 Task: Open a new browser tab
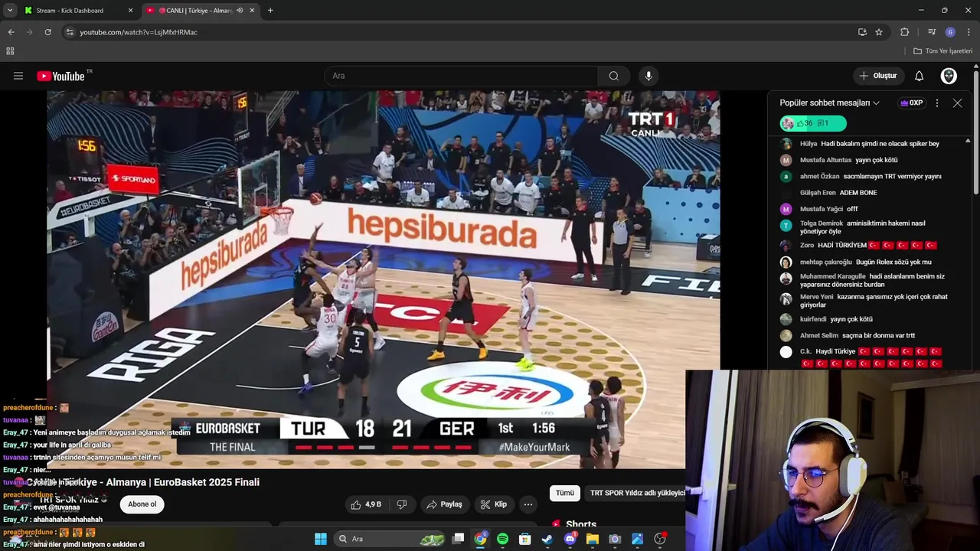(270, 11)
